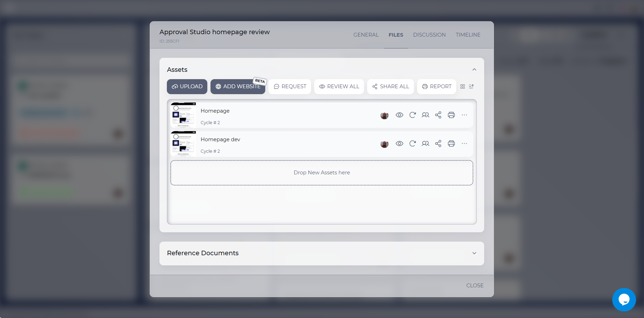
Task: Open Homepage dev asset thumbnail
Action: [183, 144]
